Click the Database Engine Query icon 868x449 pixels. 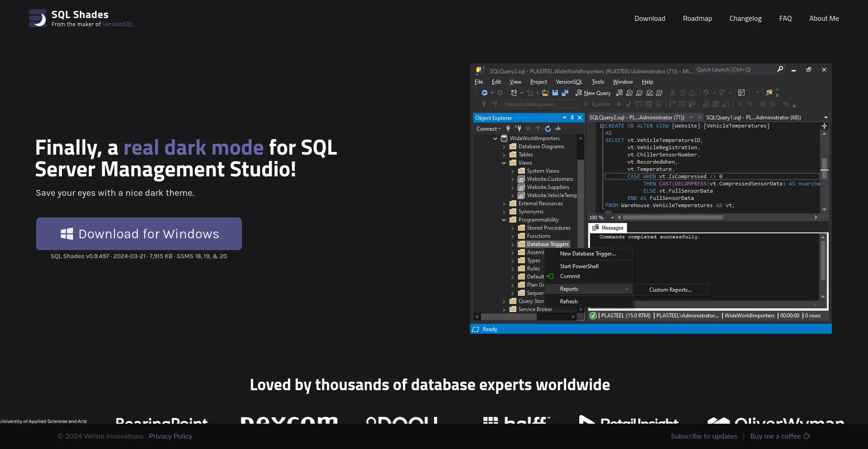[619, 93]
